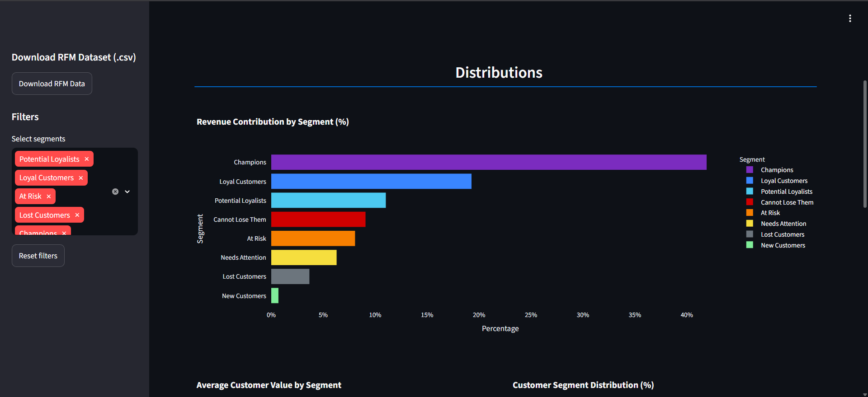Click the Filters sidebar heading
Screen dimensions: 868x397
25,117
